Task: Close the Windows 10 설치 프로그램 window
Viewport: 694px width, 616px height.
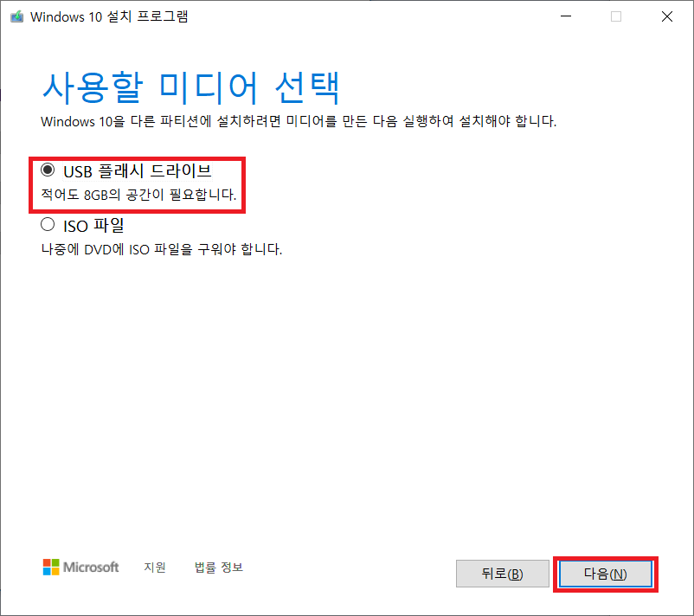Action: point(667,16)
